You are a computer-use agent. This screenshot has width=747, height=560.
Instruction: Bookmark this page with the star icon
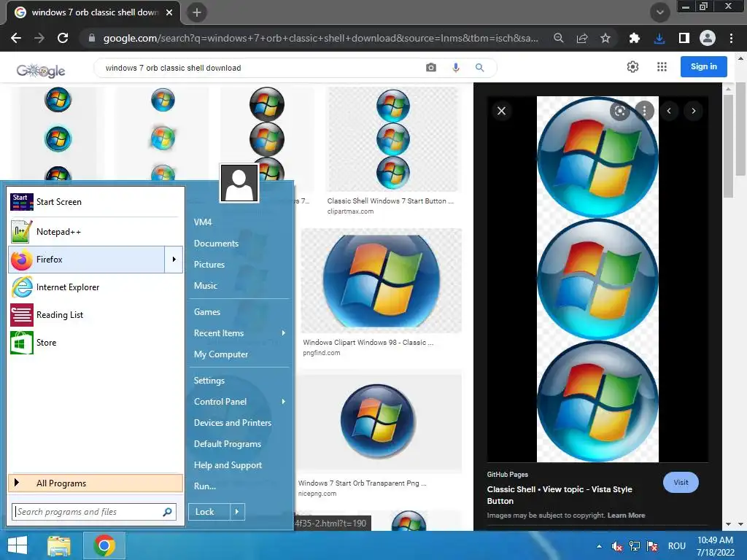click(x=605, y=38)
